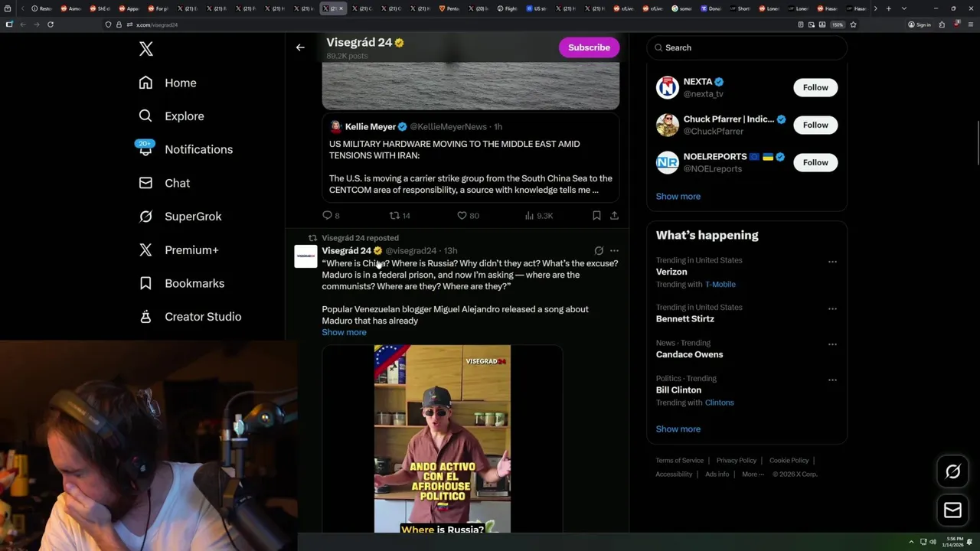Click the X logo in the sidebar
The height and width of the screenshot is (551, 980).
(x=146, y=49)
